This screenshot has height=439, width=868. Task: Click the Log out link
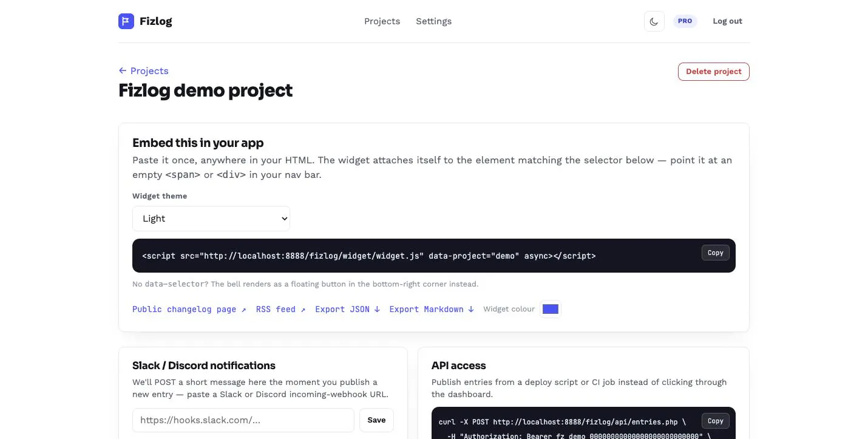[727, 21]
